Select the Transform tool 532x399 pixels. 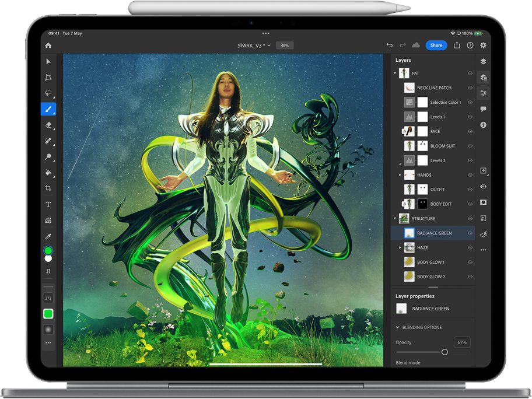(48, 78)
